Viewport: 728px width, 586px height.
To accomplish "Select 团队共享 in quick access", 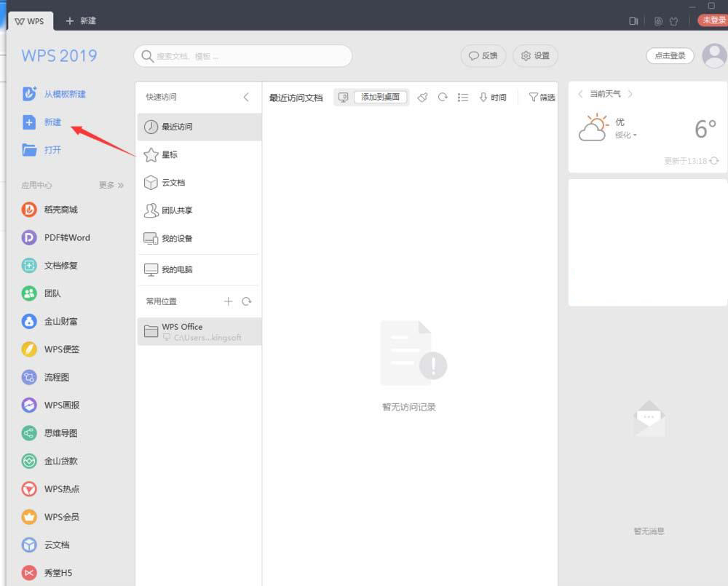I will [x=199, y=210].
